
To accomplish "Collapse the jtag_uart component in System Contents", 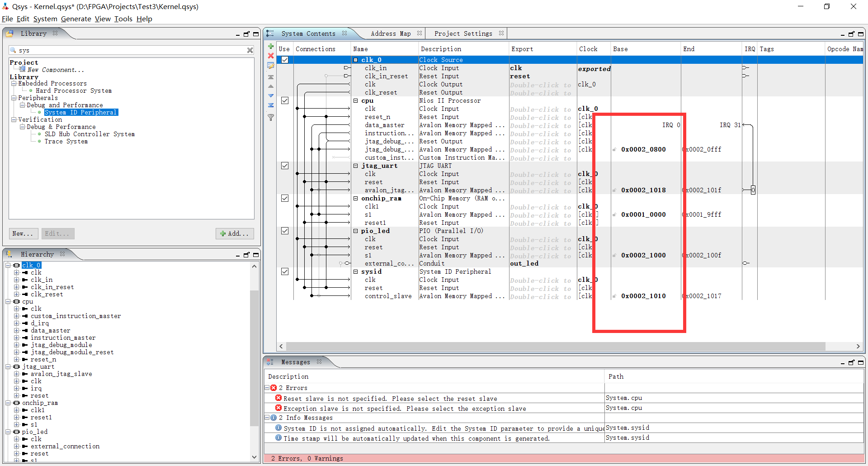I will click(x=356, y=166).
